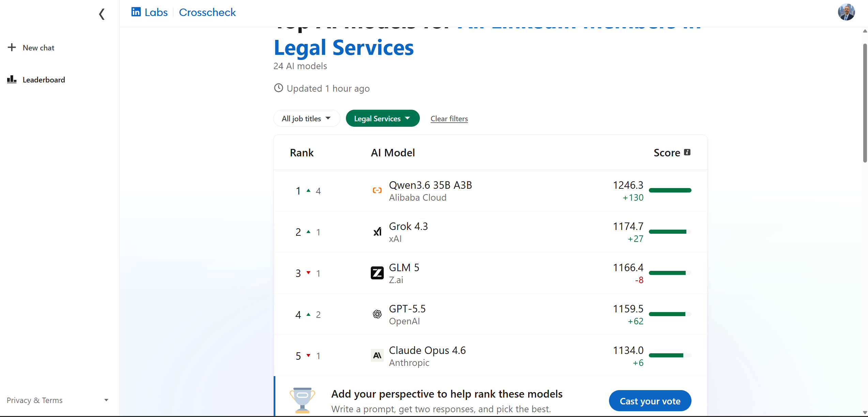Click the score 1159.5
The height and width of the screenshot is (417, 868).
(628, 309)
